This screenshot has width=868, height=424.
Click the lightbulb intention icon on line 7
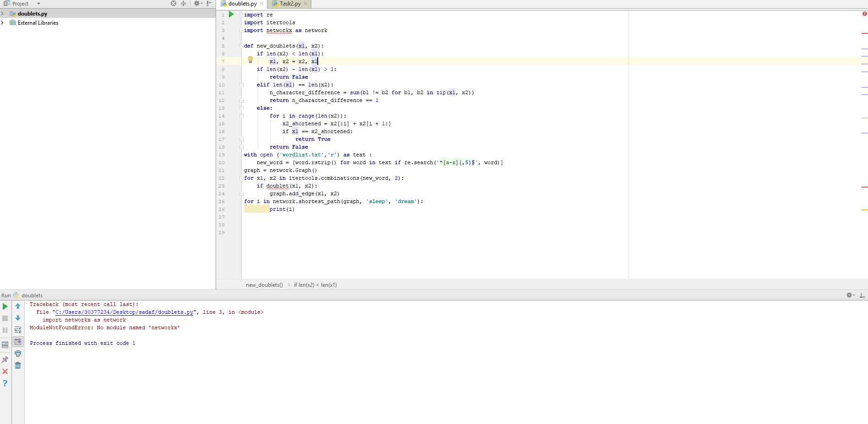(250, 59)
